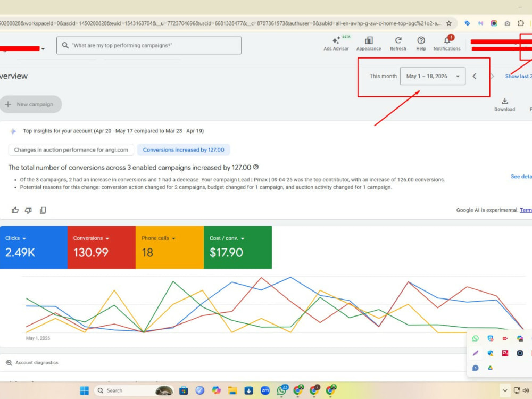
Task: Click the browser address bar URL
Action: click(221, 23)
